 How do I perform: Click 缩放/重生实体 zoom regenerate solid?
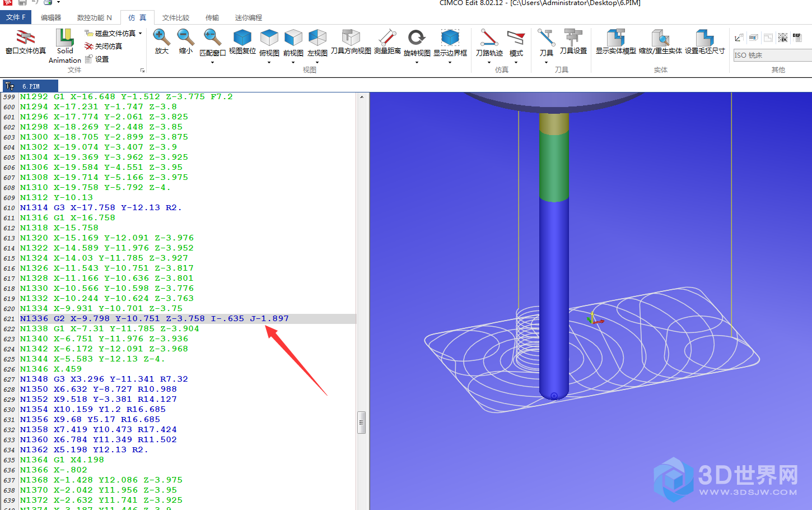pos(660,41)
